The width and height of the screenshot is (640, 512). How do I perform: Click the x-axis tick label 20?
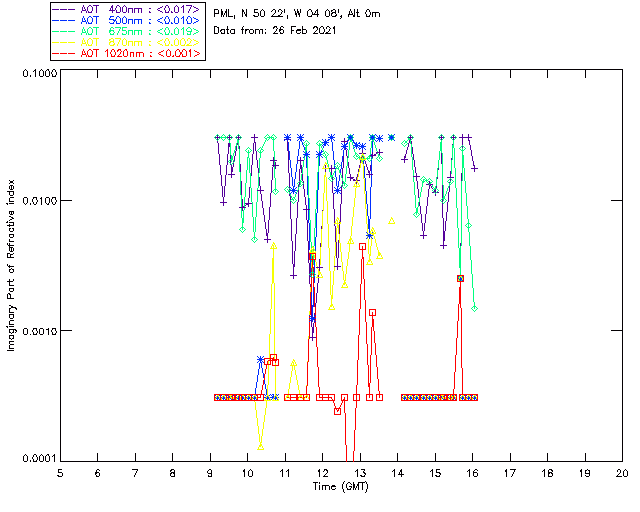coord(622,473)
